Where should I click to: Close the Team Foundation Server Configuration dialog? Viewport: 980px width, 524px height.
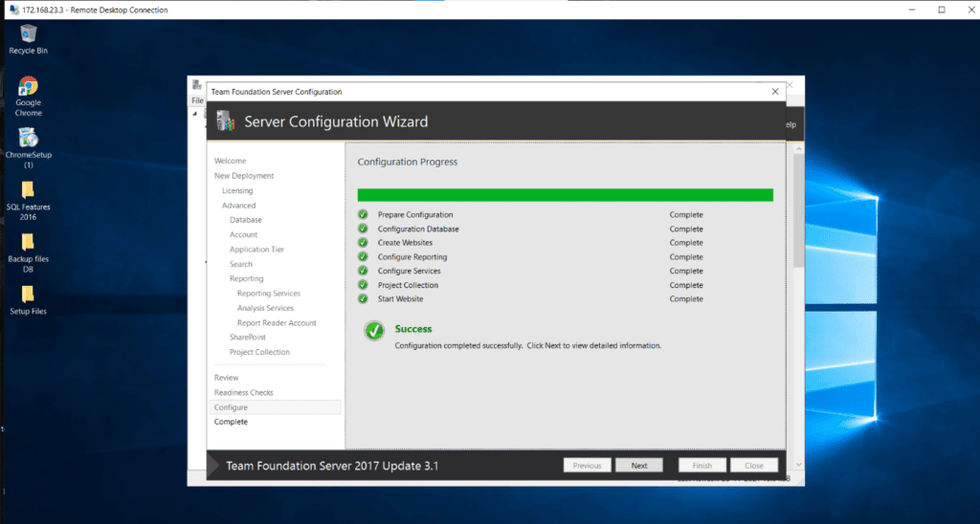click(x=775, y=91)
